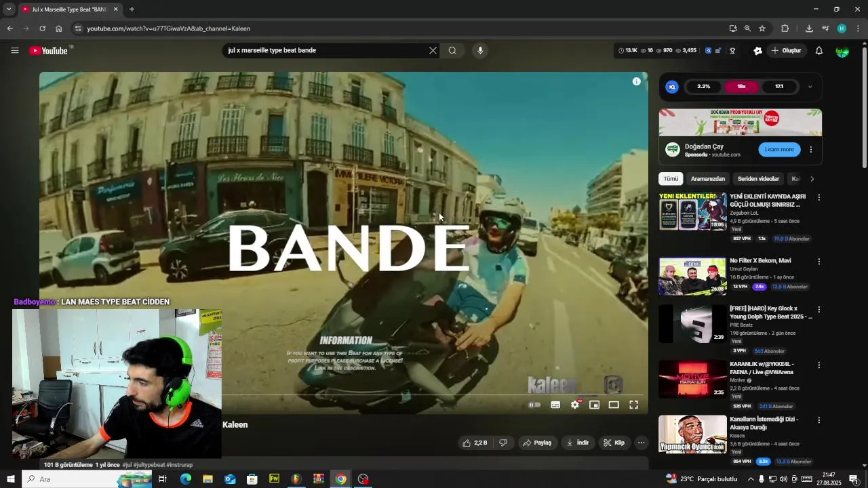Open the Doğadan Çay ad banner

(741, 122)
